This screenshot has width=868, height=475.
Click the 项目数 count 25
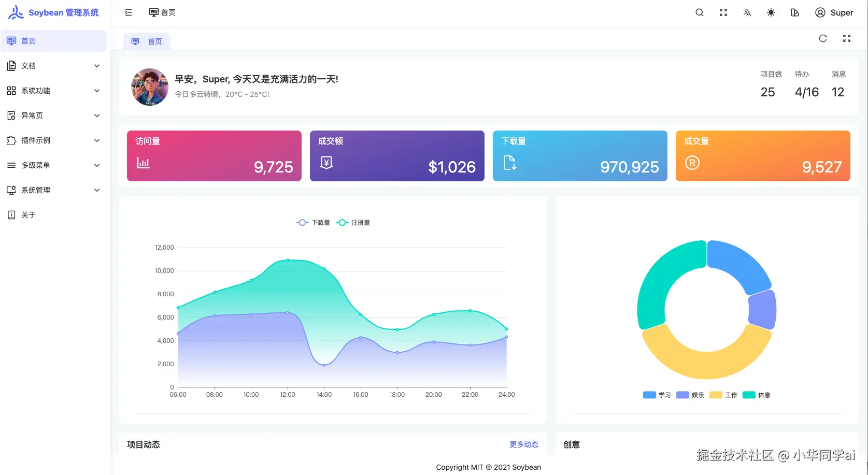tap(767, 92)
